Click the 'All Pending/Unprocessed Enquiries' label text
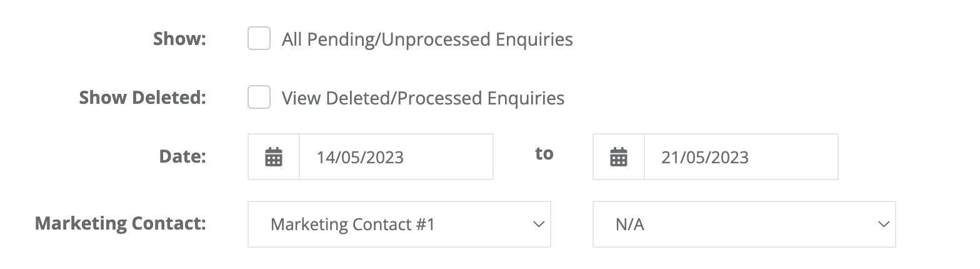This screenshot has width=980, height=269. point(427,39)
